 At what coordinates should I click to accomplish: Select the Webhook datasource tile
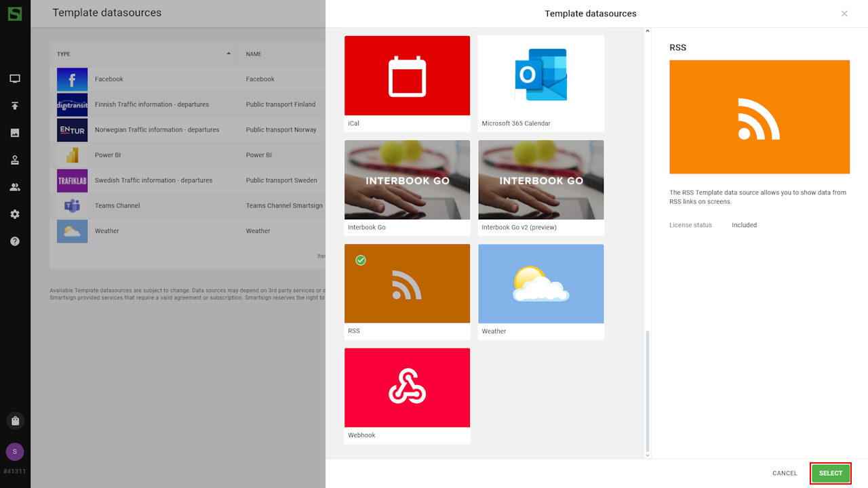tap(407, 395)
